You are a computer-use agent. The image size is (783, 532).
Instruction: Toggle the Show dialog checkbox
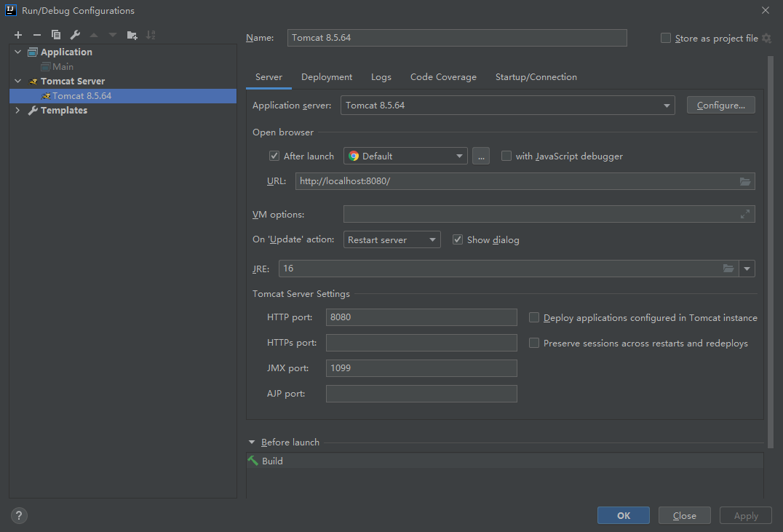tap(458, 239)
